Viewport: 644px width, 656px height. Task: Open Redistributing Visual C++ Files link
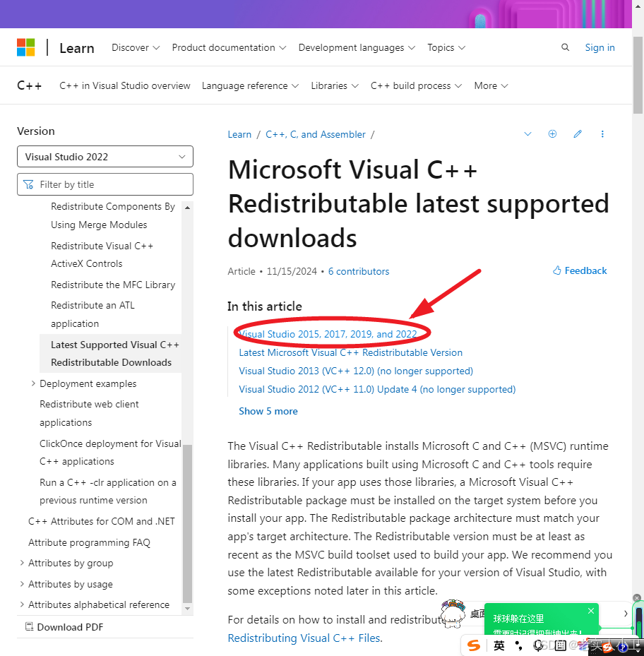(x=304, y=638)
